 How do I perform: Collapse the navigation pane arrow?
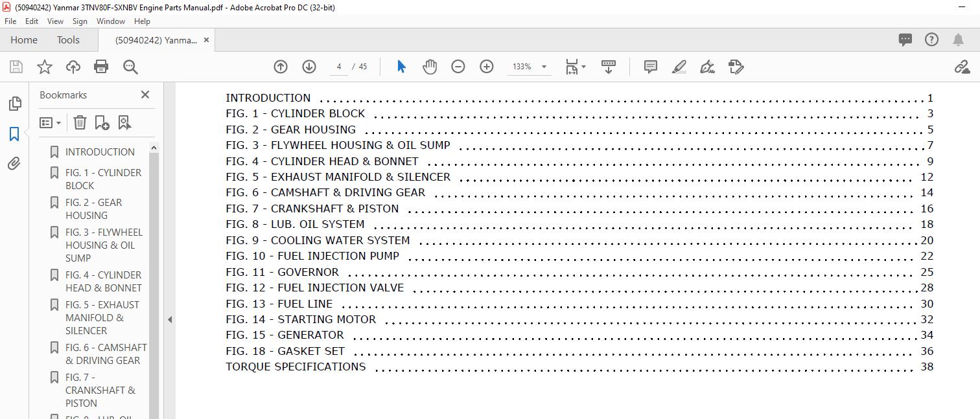(x=170, y=319)
